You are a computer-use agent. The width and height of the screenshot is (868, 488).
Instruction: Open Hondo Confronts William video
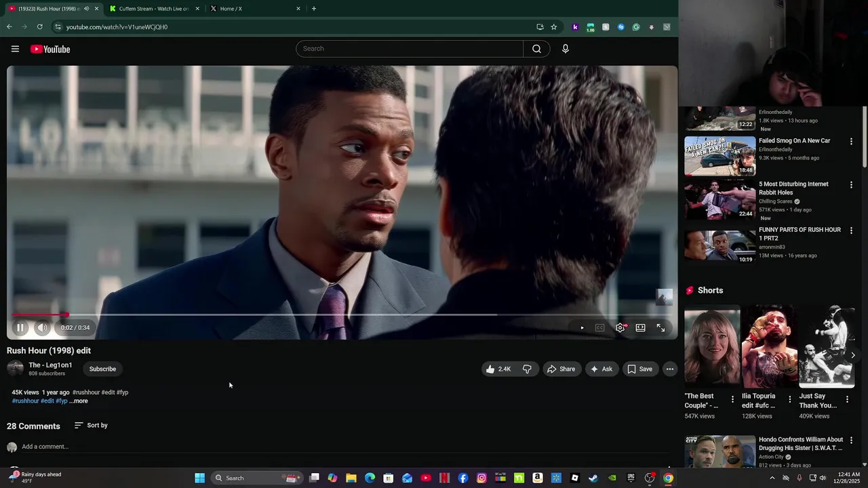pyautogui.click(x=719, y=451)
